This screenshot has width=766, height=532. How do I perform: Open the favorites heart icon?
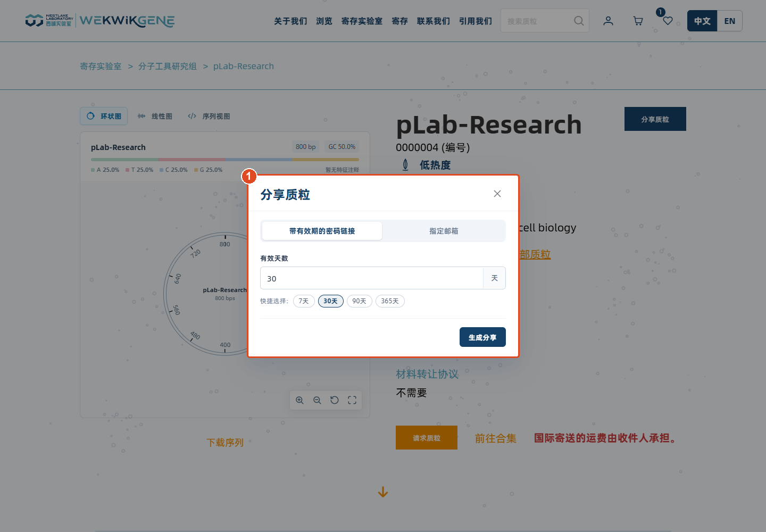pyautogui.click(x=668, y=21)
